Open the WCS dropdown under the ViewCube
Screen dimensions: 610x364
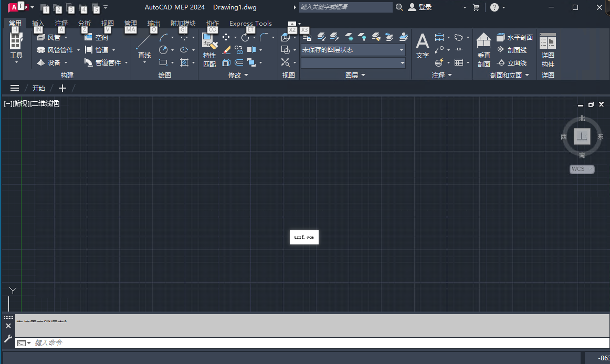pos(582,169)
